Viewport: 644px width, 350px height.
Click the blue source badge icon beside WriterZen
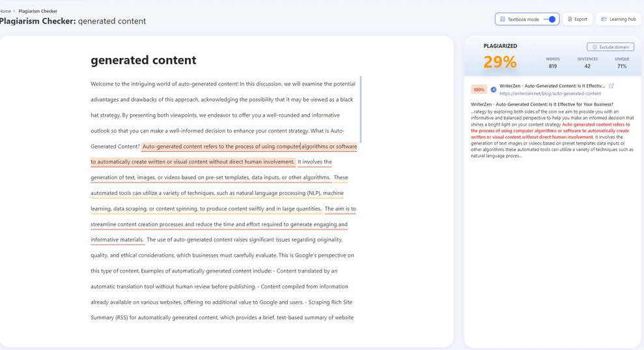tap(494, 89)
